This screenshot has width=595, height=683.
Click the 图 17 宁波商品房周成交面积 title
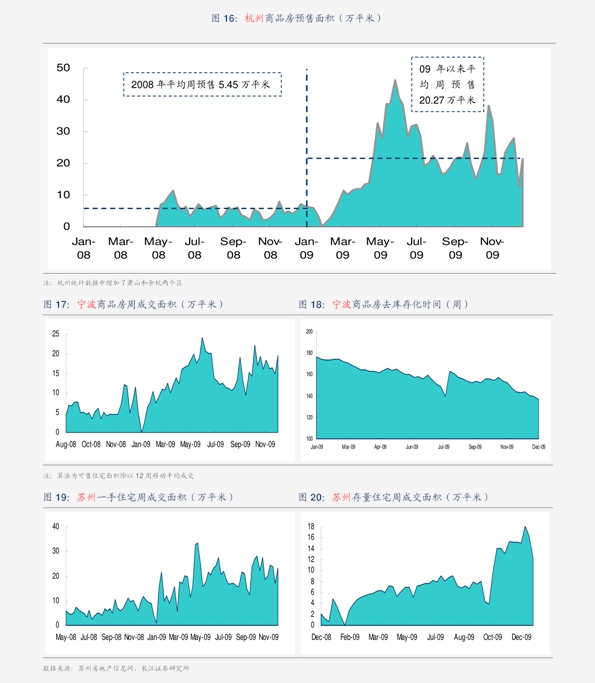(x=134, y=304)
